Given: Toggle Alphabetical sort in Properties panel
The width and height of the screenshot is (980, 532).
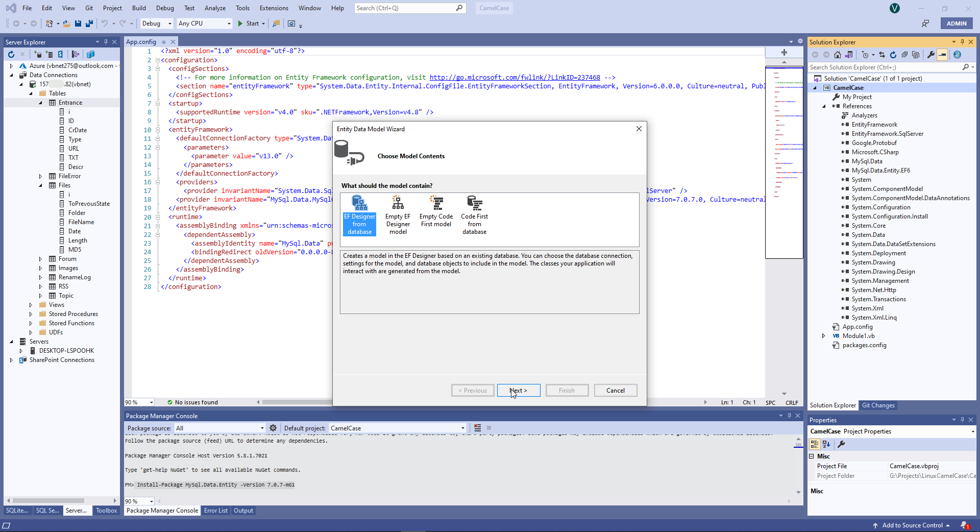Looking at the screenshot, I should [826, 444].
